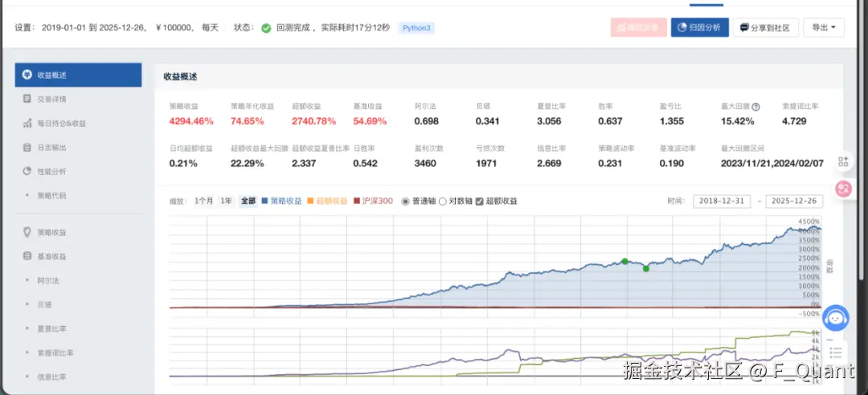Click the faded pink simulated trading button
The height and width of the screenshot is (395, 868).
click(639, 27)
